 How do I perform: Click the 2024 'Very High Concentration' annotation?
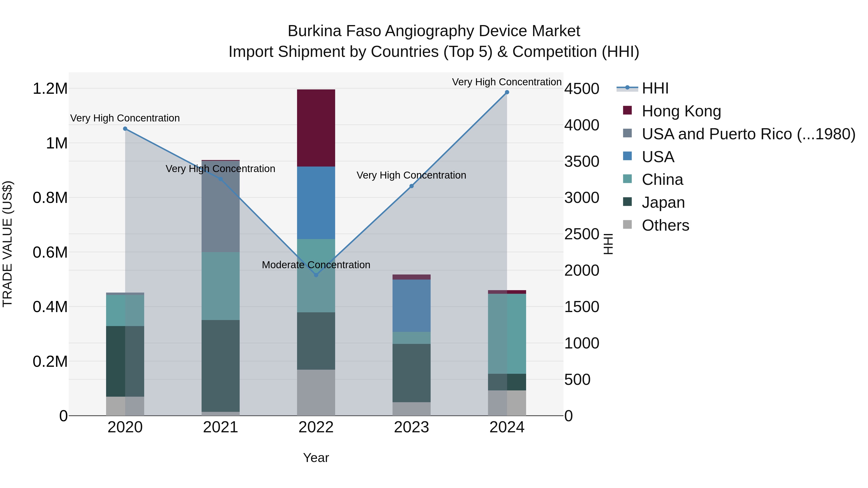coord(507,82)
